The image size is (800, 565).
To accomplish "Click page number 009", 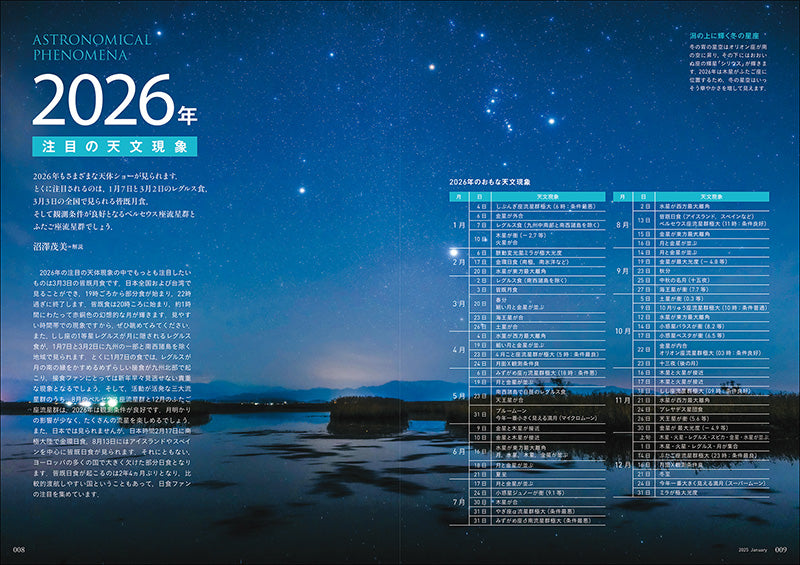I will coord(781,551).
